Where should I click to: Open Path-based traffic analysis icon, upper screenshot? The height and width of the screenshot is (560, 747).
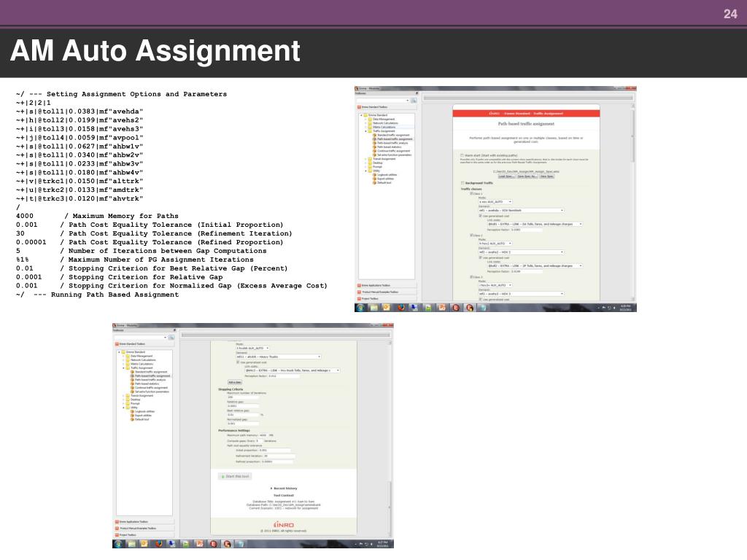tap(374, 143)
